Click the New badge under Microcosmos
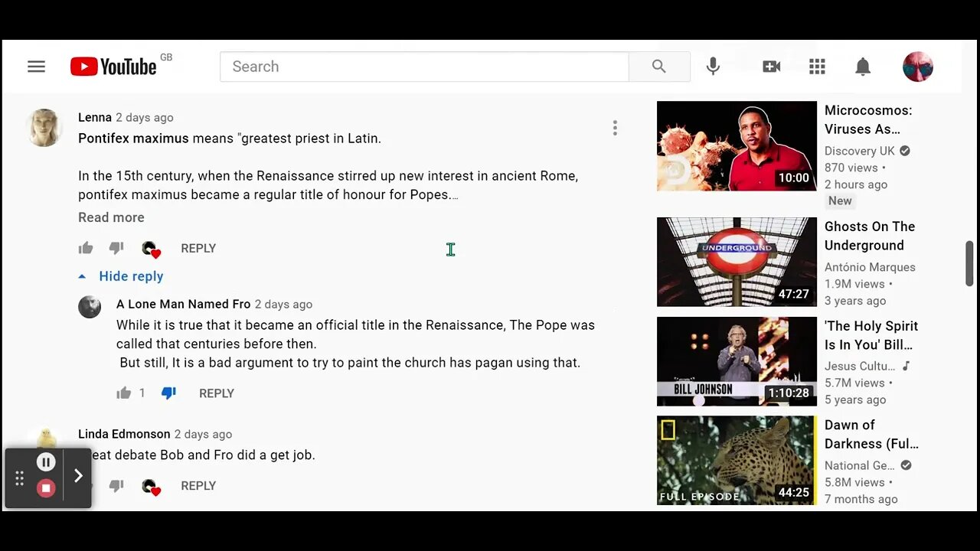 pos(840,201)
